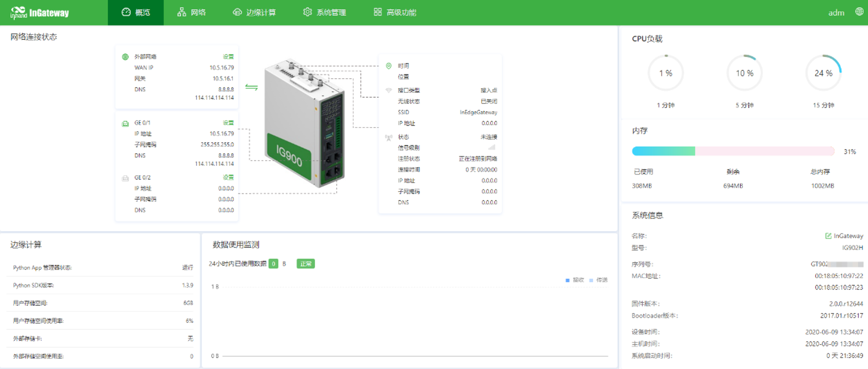868x369 pixels.
Task: Click the 正在注册到网络 registration status
Action: (478, 159)
